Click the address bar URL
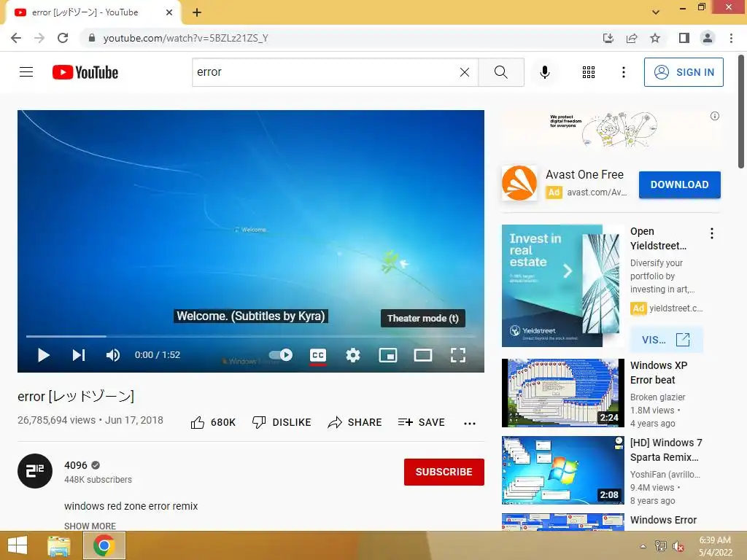Viewport: 747px width, 560px height. click(186, 38)
